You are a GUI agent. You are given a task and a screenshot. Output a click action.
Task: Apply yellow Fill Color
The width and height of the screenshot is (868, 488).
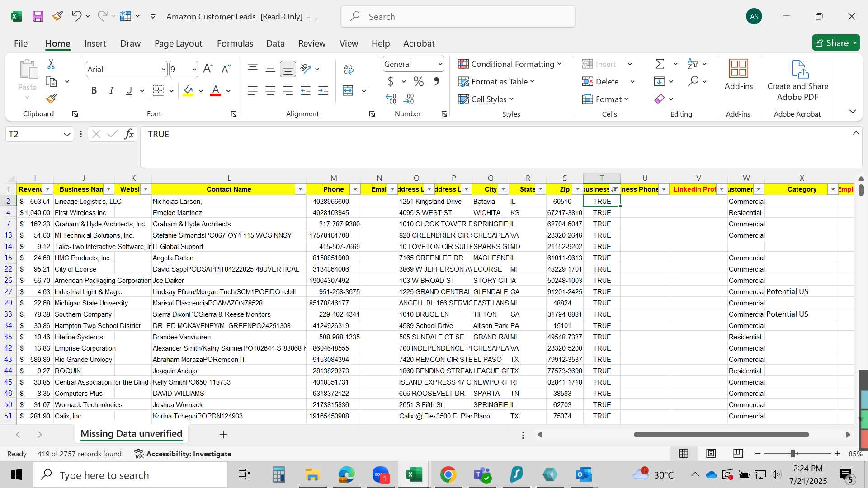(189, 91)
